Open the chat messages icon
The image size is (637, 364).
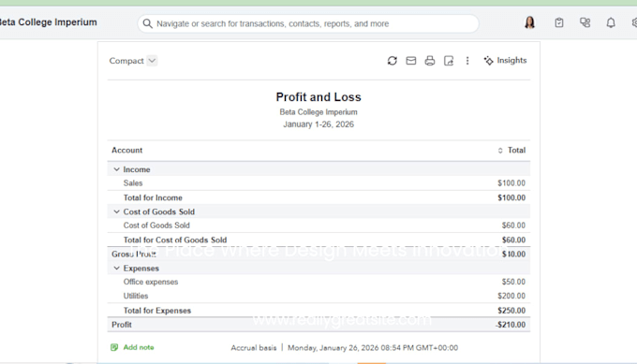coord(585,22)
